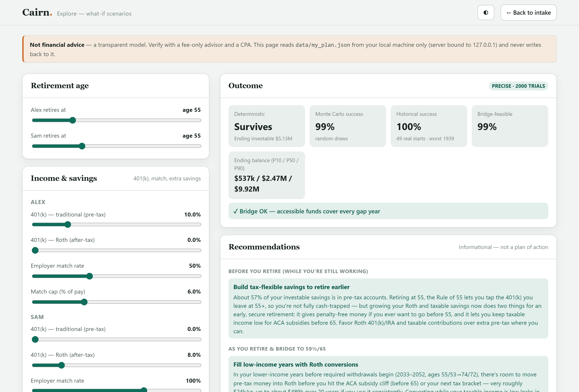Click the PRECISE · 2000 TRIALS badge
Viewport: 579px width, 392px height.
518,86
